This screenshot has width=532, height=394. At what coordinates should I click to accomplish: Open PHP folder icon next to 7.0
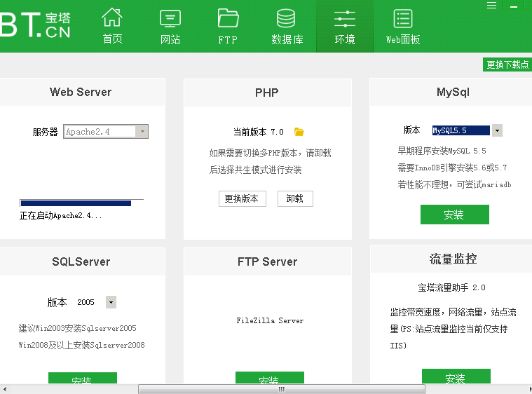(299, 132)
